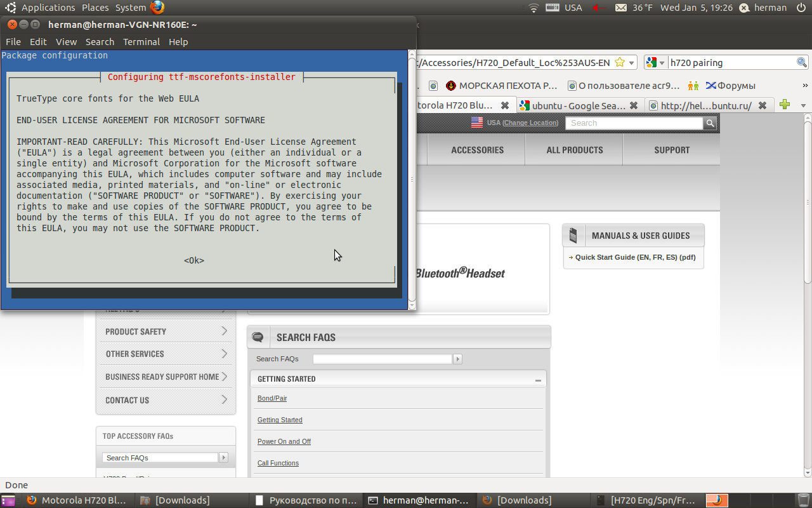This screenshot has height=508, width=812.
Task: Open the Places menu in top panel
Action: (x=95, y=8)
